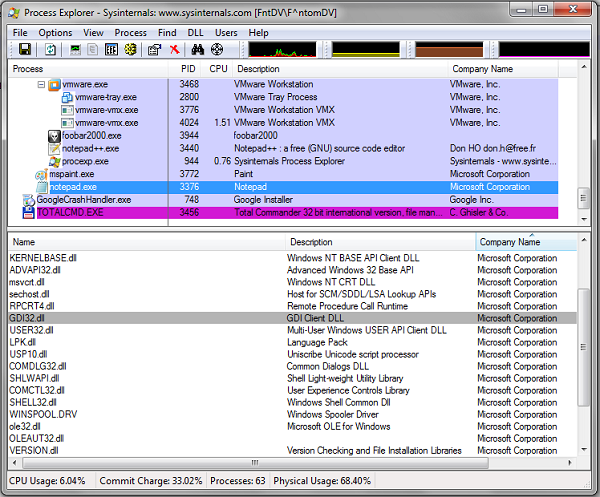The image size is (600, 497).
Task: Click the procexp.exe process icon
Action: click(x=55, y=162)
